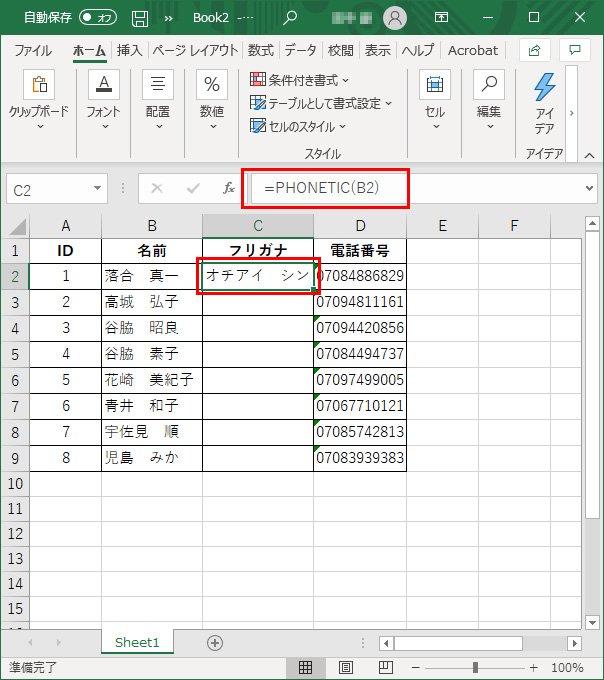
Task: Open the ページ レイアウト tab
Action: [x=195, y=51]
